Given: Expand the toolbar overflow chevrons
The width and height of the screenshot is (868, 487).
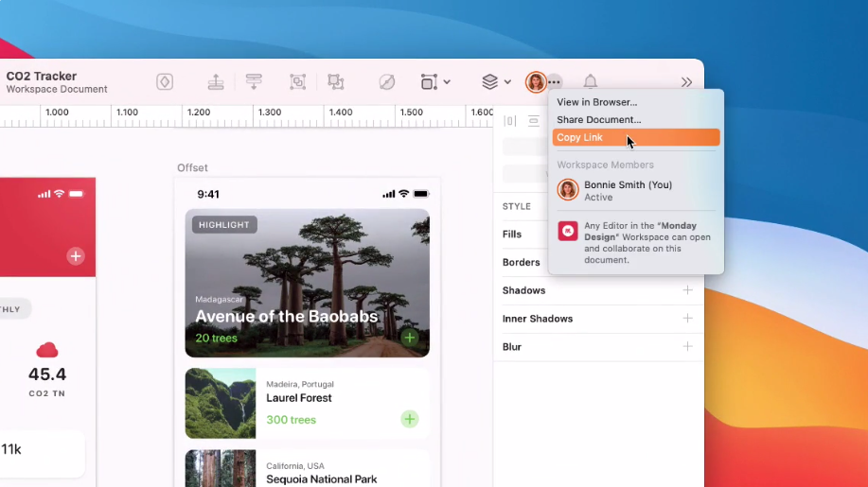Looking at the screenshot, I should click(x=686, y=82).
